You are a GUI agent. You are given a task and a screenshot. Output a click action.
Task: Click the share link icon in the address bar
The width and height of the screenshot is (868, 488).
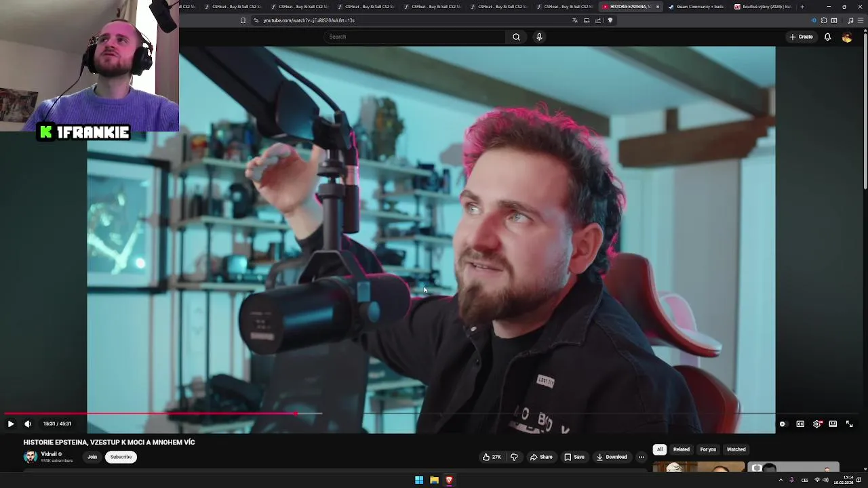click(598, 20)
